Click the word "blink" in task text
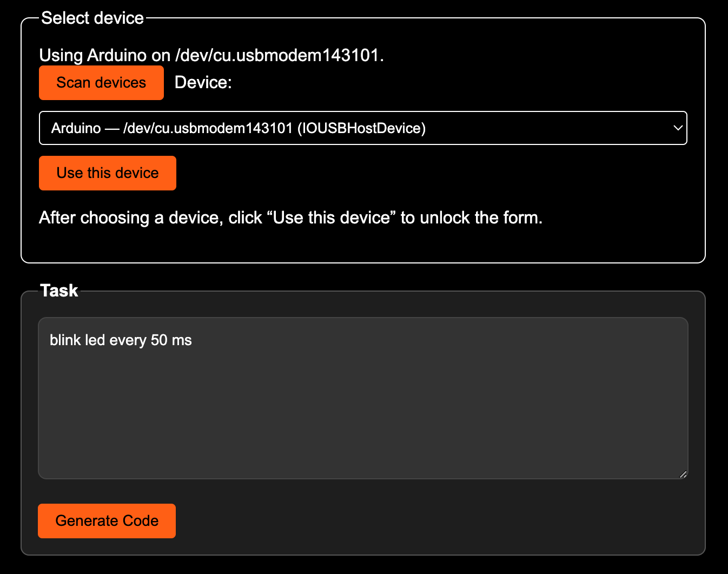This screenshot has width=728, height=574. click(x=63, y=340)
